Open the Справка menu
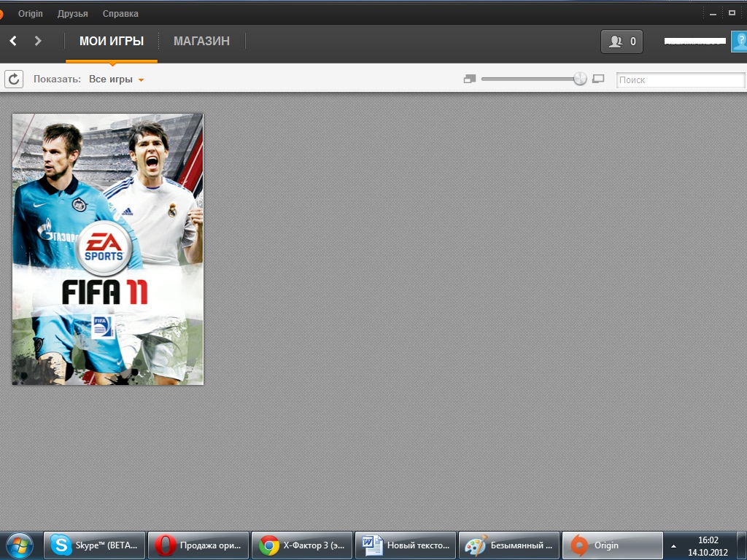Screen dimensions: 747x560 click(120, 14)
